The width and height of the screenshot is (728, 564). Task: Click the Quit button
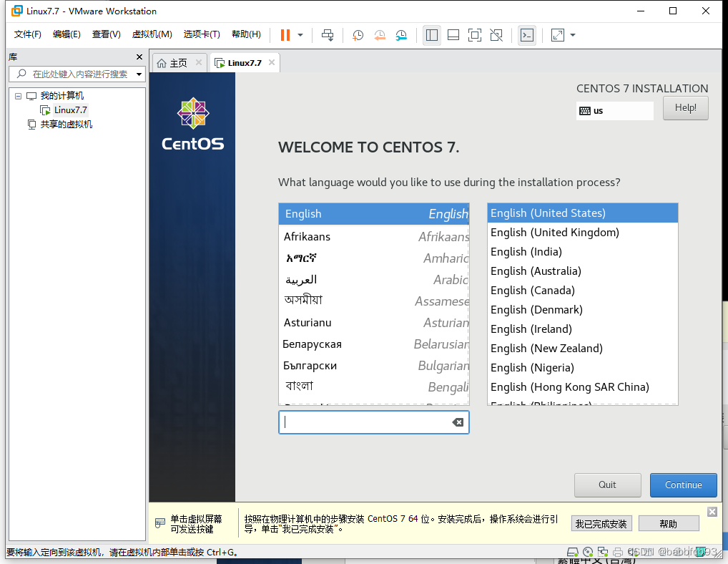[x=607, y=485]
